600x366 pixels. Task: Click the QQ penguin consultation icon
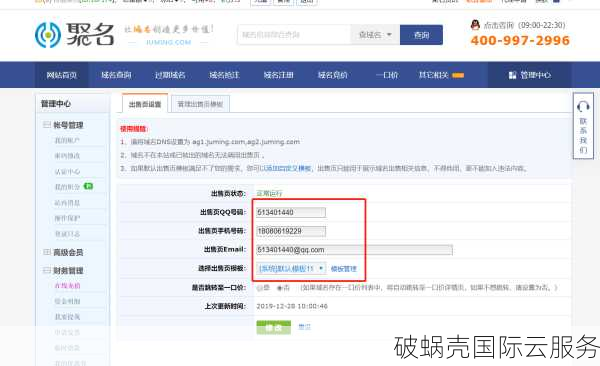475,25
